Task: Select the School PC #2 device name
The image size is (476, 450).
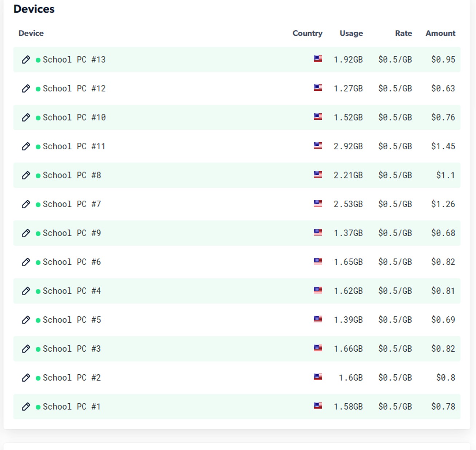Action: point(72,378)
